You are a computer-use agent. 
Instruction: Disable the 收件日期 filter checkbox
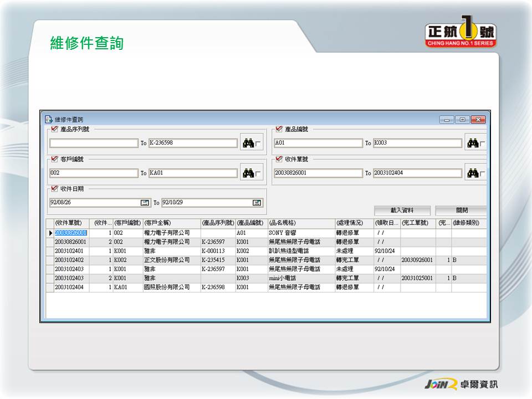pos(54,189)
